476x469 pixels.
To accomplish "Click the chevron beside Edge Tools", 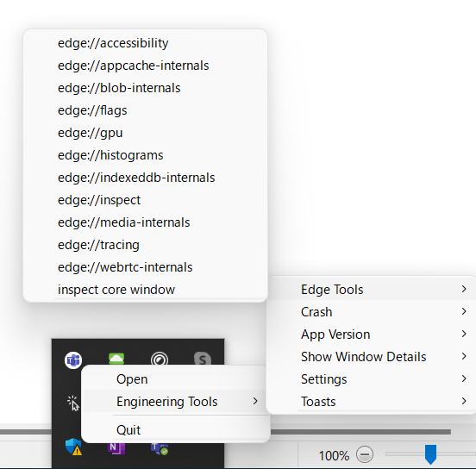I will tap(464, 289).
